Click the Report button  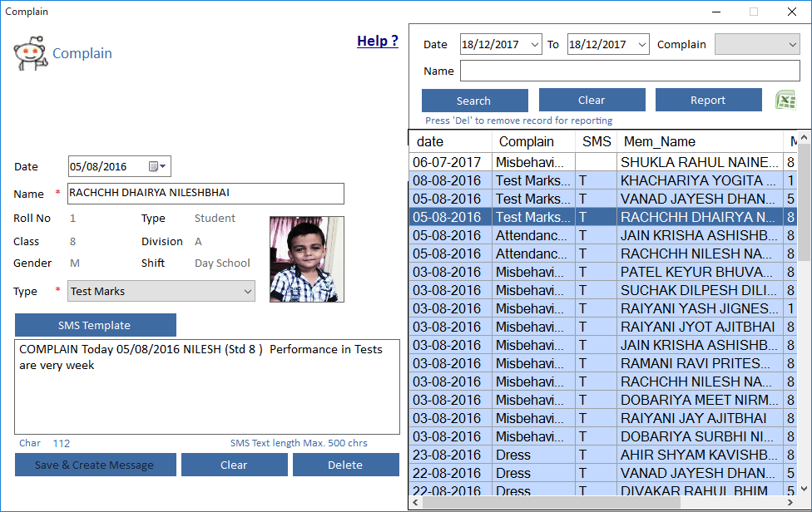point(708,101)
